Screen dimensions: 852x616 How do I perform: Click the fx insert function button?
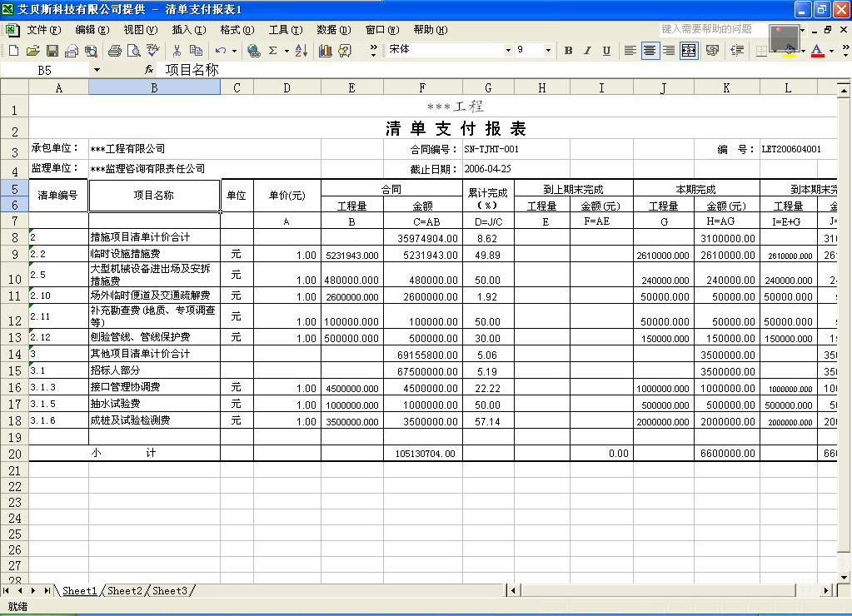click(149, 70)
